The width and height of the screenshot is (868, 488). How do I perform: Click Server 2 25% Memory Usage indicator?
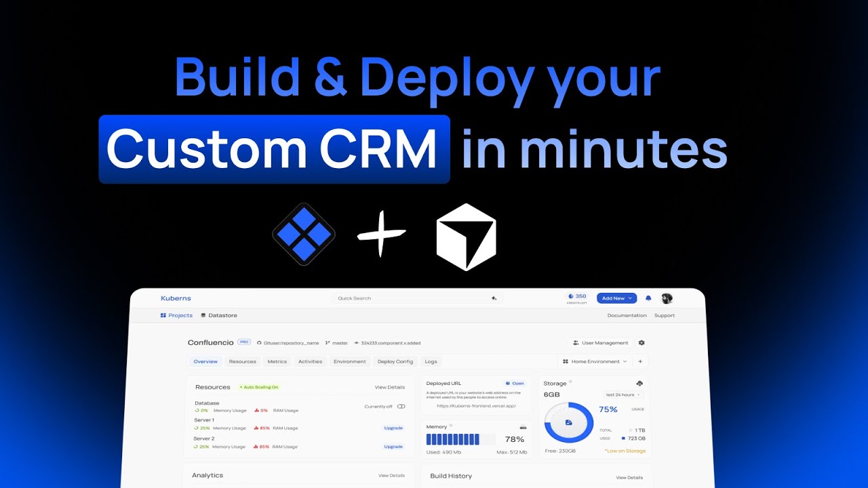(x=220, y=447)
